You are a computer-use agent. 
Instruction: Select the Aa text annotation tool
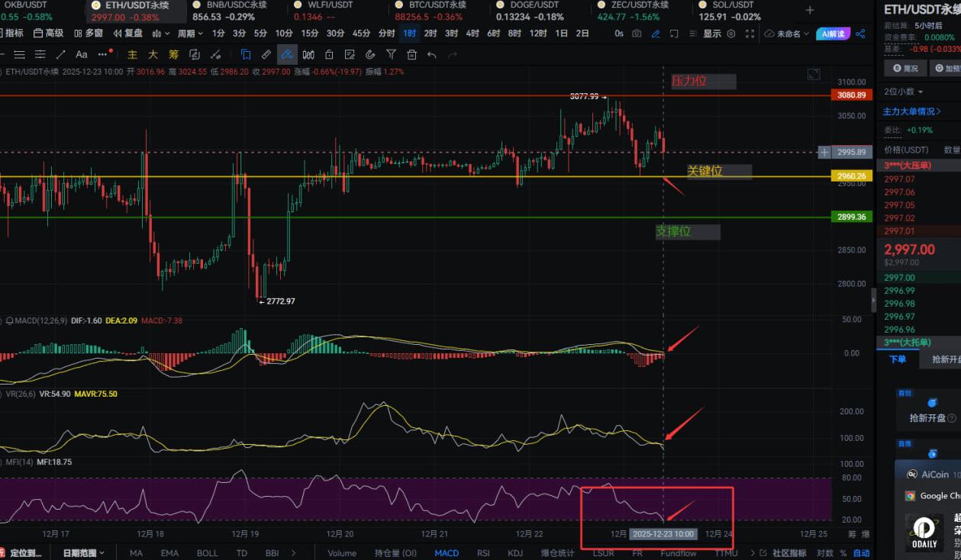click(82, 54)
